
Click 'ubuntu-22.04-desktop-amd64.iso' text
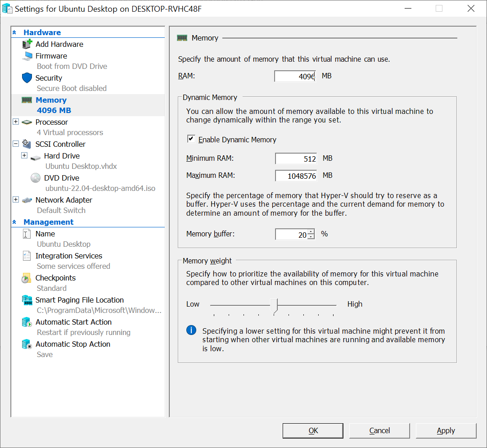click(100, 188)
